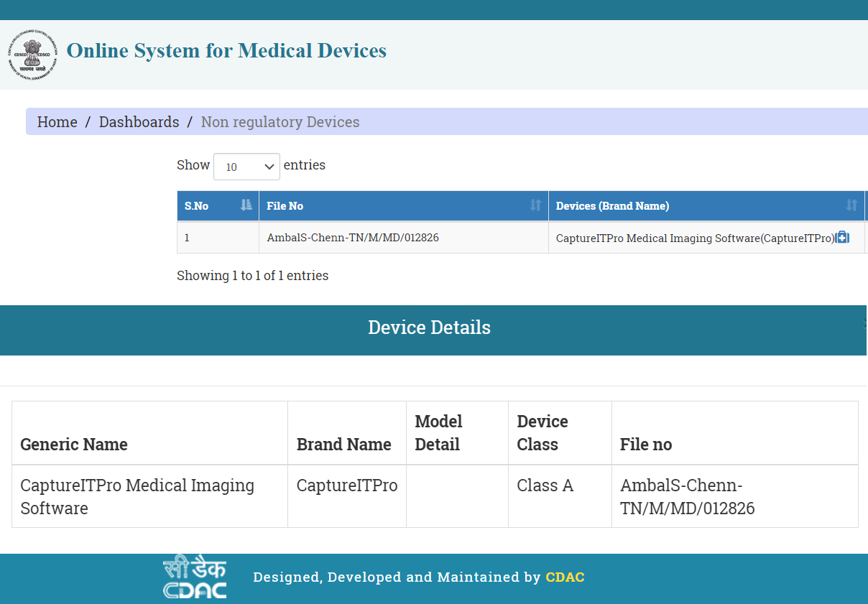Click the Device Class column header
This screenshot has height=604, width=868.
click(x=542, y=433)
